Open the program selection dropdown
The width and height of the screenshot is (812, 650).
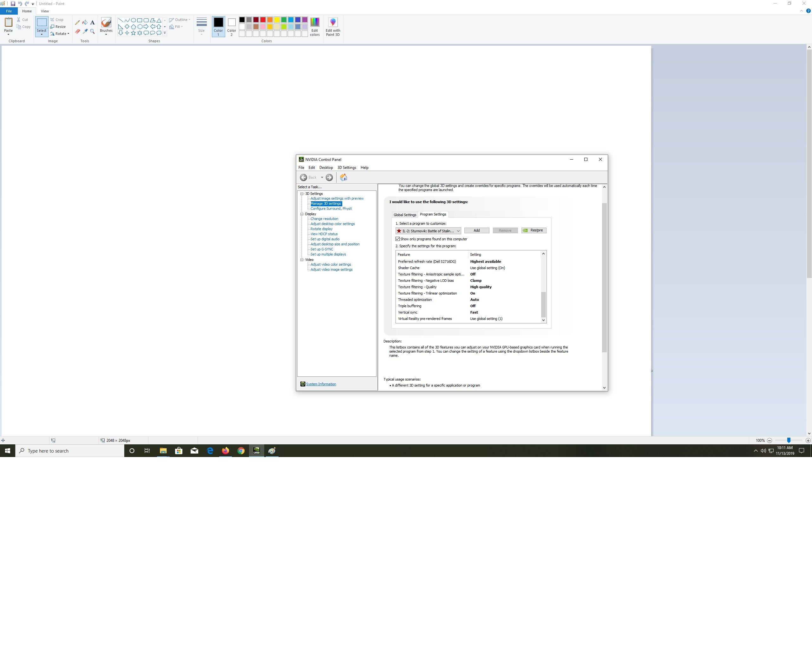(x=458, y=231)
